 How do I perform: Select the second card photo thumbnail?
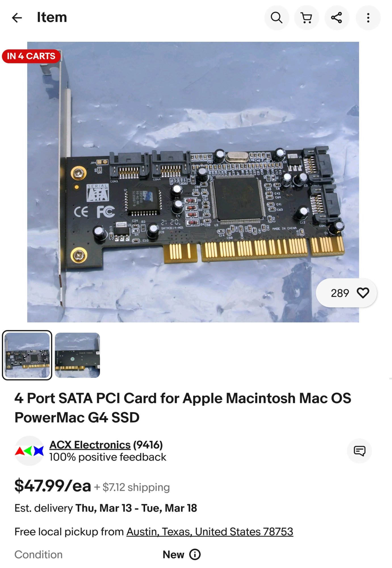click(x=77, y=355)
